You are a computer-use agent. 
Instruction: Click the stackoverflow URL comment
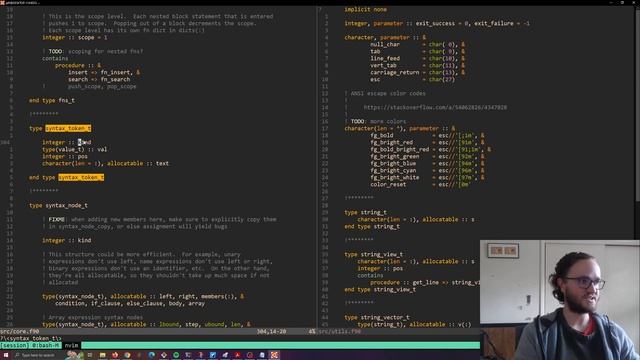point(435,107)
